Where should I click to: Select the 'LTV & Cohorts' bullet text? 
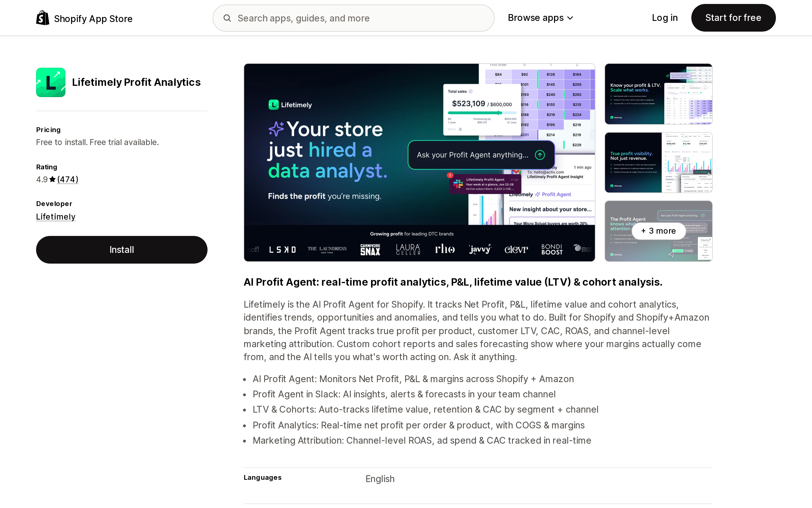click(425, 410)
